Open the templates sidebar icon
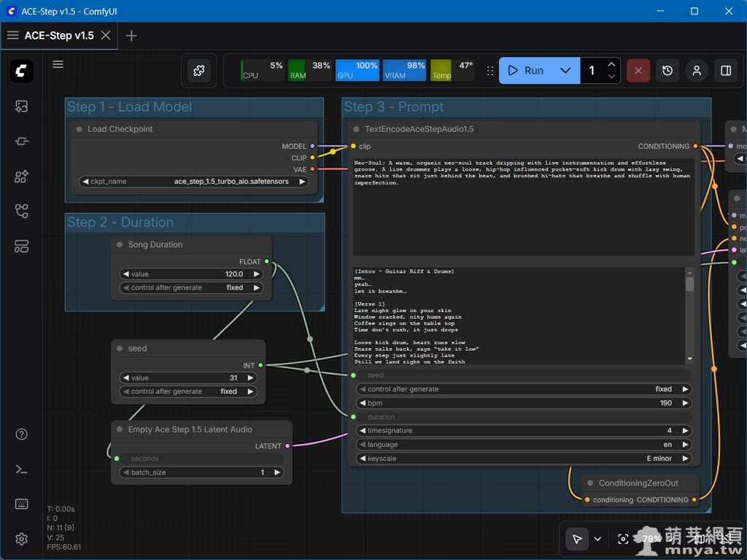 [21, 246]
